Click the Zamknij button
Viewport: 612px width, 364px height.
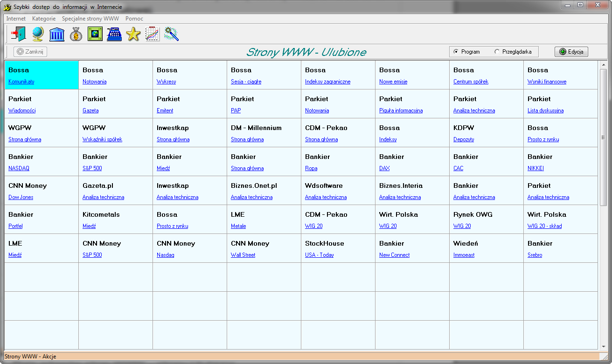[30, 52]
